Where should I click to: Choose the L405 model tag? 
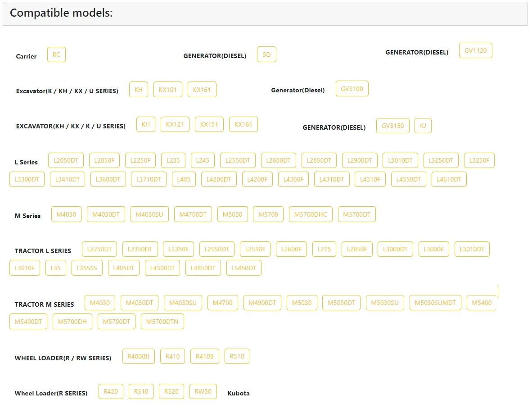click(184, 180)
